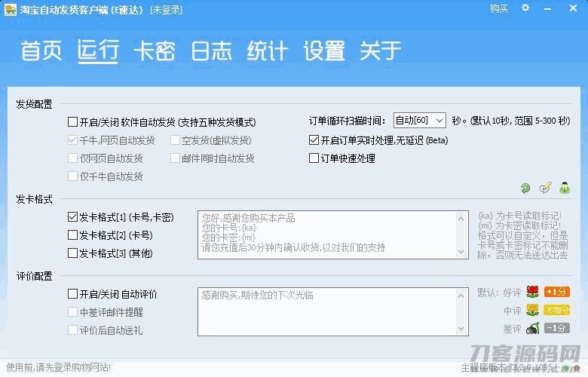Select the yellow flower 中评 icon
This screenshot has width=588, height=377.
532,311
